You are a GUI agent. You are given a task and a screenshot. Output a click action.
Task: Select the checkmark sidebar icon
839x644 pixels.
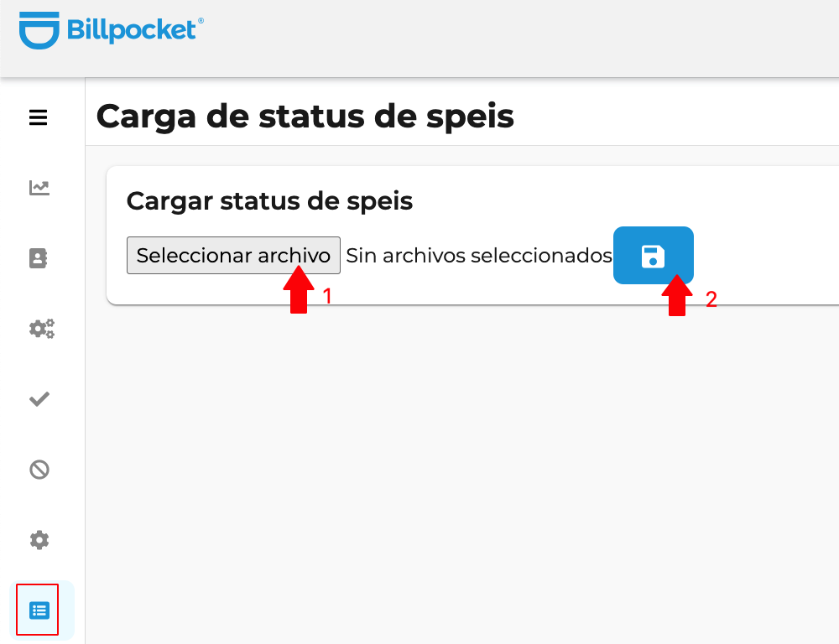point(39,399)
